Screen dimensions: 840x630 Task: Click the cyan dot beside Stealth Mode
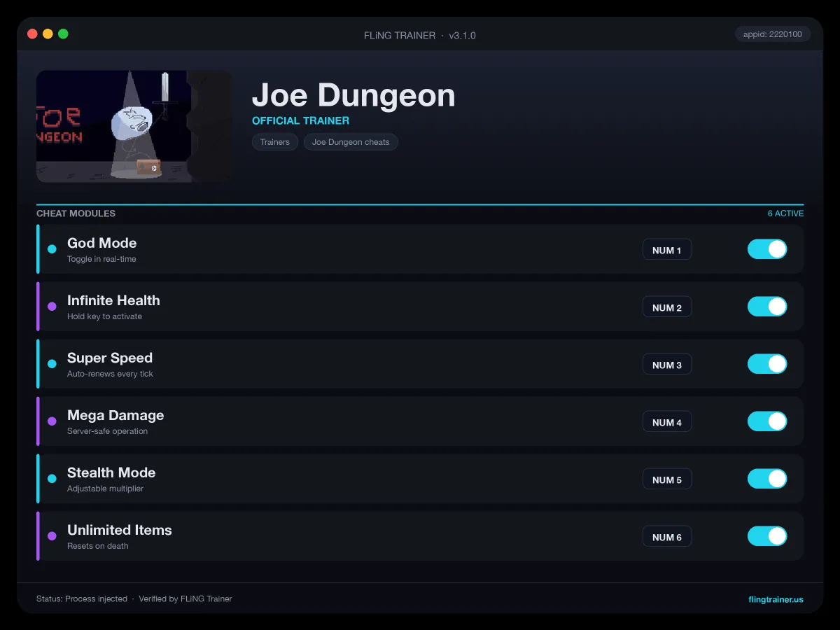pos(52,479)
